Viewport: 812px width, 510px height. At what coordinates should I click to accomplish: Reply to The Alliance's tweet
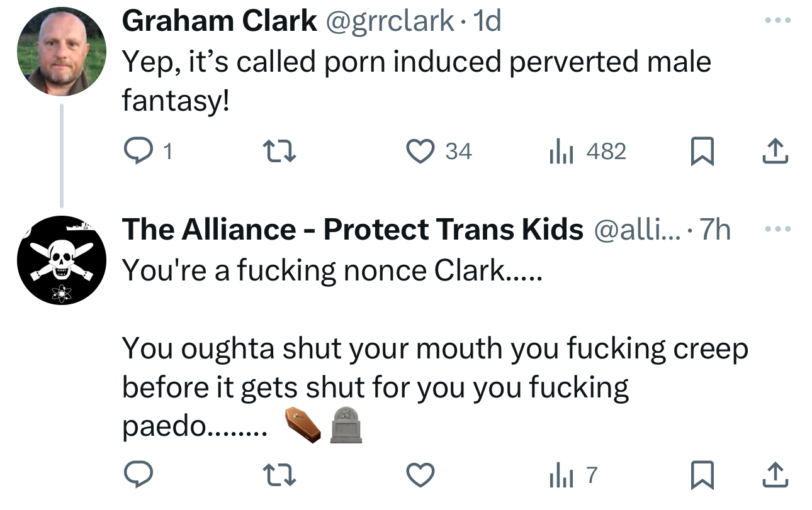coord(135,476)
